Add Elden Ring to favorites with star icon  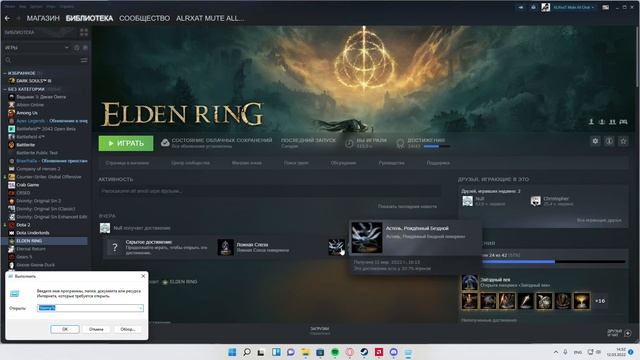(623, 141)
